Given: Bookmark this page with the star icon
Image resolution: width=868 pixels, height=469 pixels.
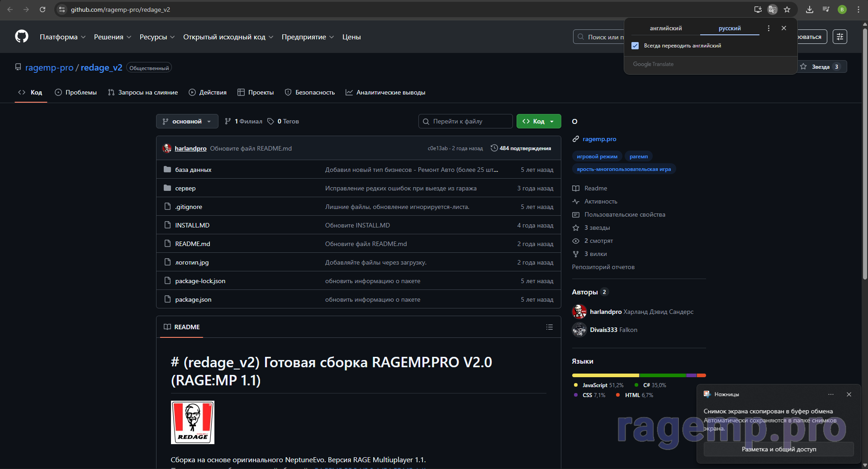Looking at the screenshot, I should [787, 9].
